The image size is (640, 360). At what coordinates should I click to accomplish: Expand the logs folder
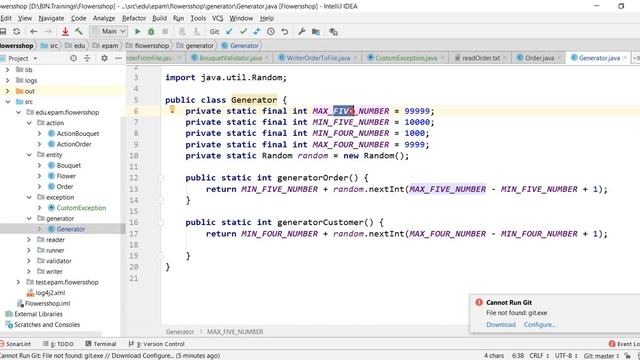(x=7, y=80)
